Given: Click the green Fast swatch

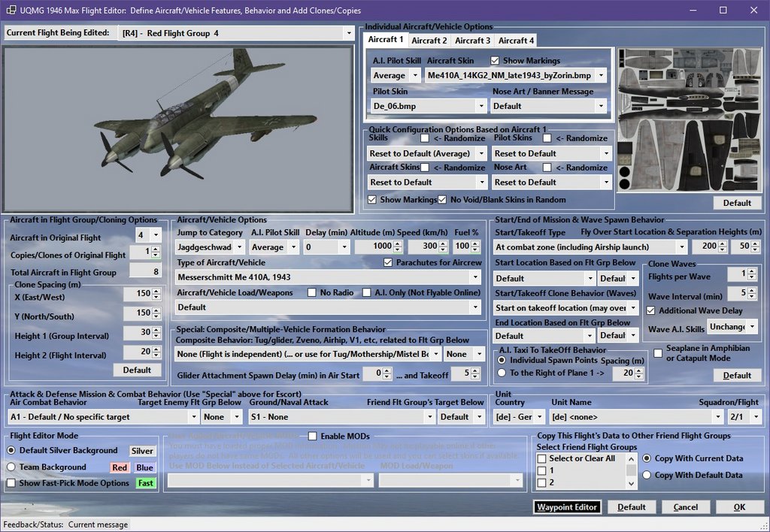Looking at the screenshot, I should [145, 483].
